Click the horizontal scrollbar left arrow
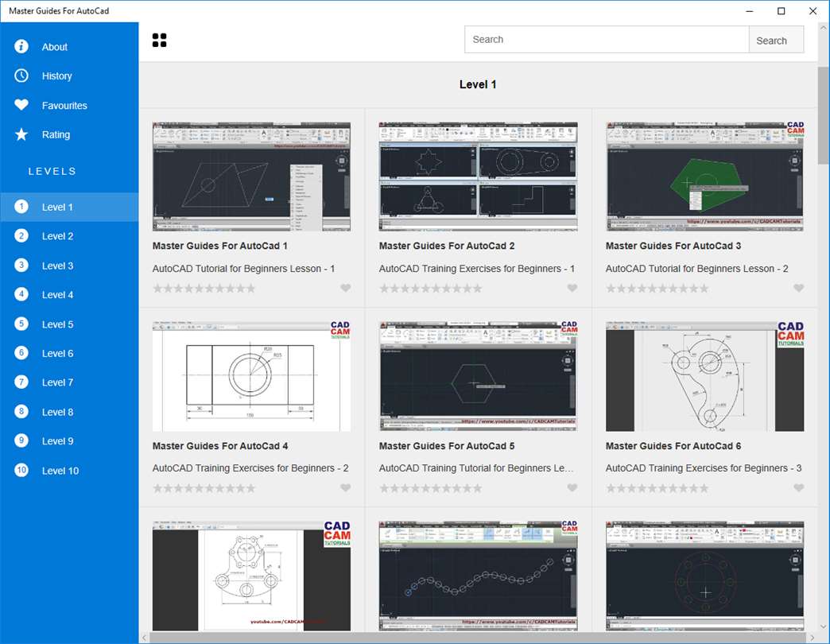830x644 pixels. [145, 638]
